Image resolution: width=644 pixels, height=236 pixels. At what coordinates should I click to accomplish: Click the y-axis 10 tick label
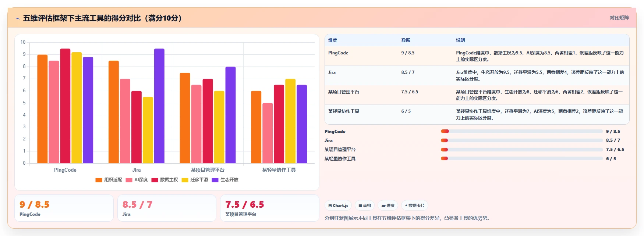(x=23, y=42)
